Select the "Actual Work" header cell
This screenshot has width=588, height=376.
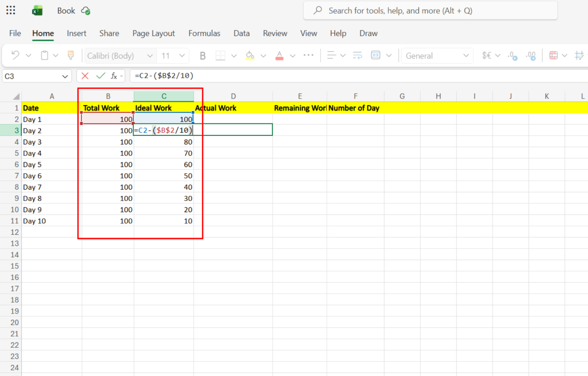(233, 108)
